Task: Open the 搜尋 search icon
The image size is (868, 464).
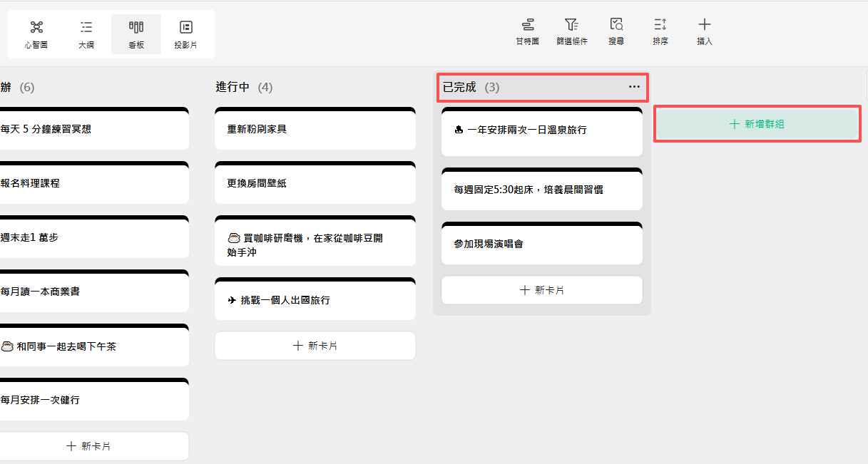Action: [x=616, y=31]
